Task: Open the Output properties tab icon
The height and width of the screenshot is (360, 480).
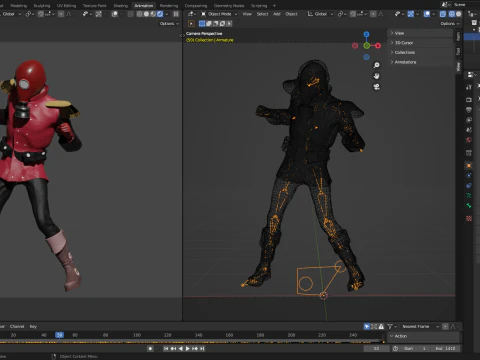Action: (469, 110)
